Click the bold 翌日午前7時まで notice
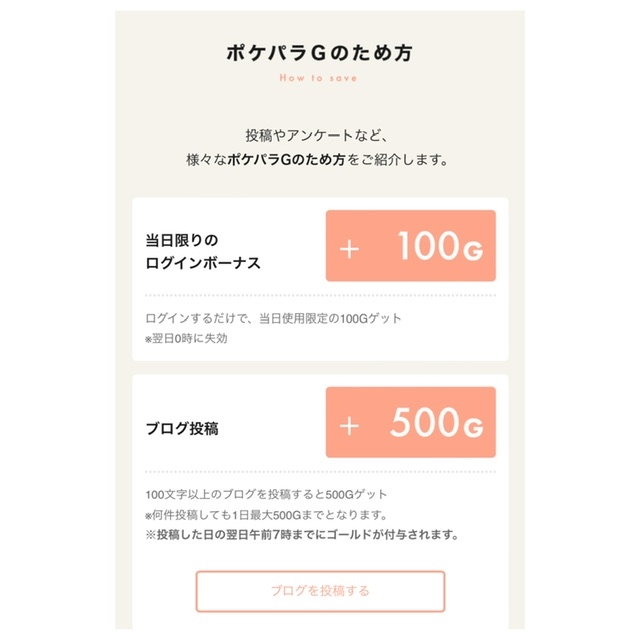The image size is (640, 640). [300, 535]
